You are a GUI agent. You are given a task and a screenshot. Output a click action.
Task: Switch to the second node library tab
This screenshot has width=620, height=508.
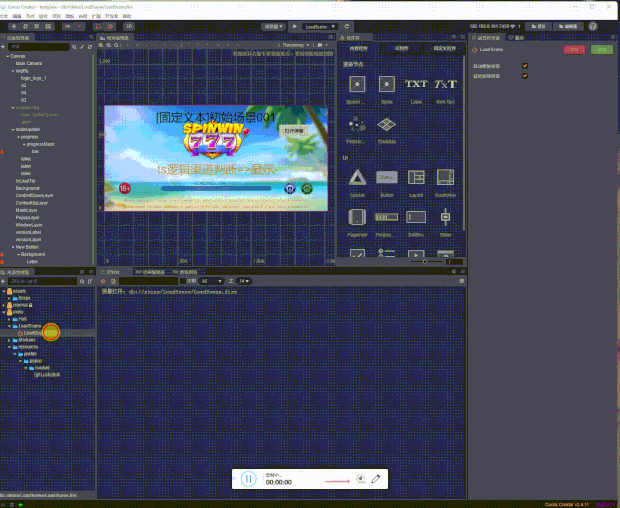click(x=401, y=49)
